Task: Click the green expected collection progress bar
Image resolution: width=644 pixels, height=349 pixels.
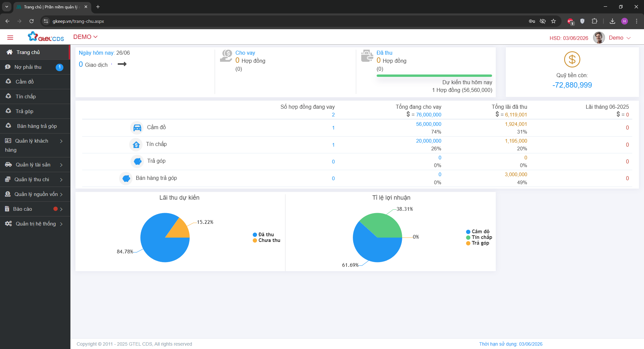Action: click(434, 76)
